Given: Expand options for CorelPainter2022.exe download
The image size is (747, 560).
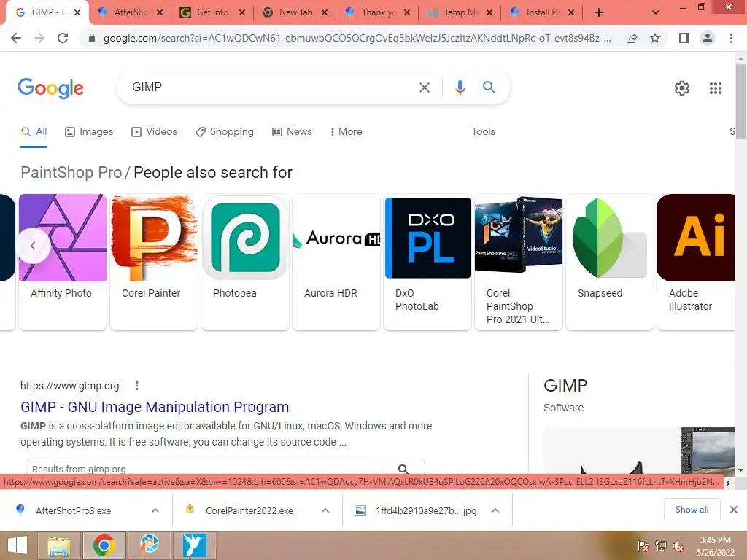Looking at the screenshot, I should click(325, 510).
